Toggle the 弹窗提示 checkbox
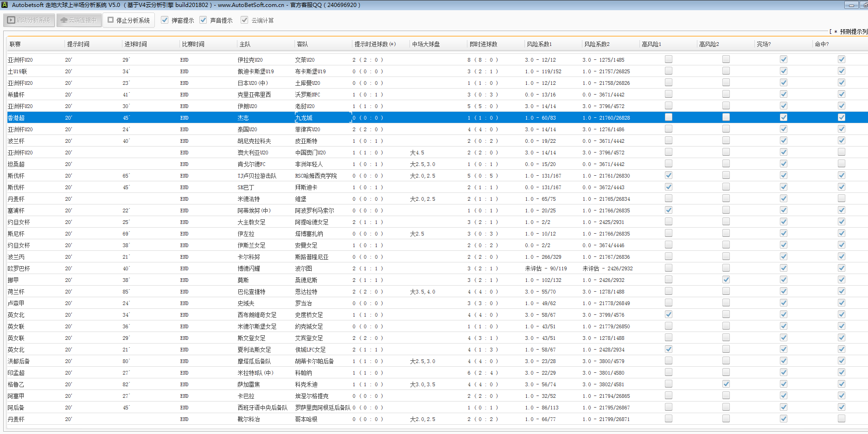The height and width of the screenshot is (434, 868). [x=165, y=20]
